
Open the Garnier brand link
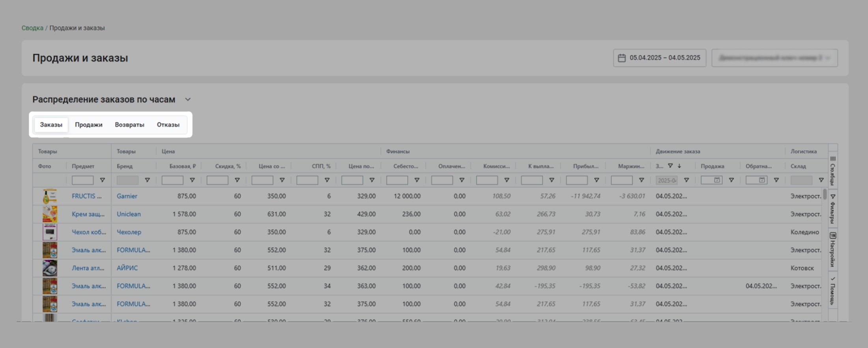tap(127, 196)
